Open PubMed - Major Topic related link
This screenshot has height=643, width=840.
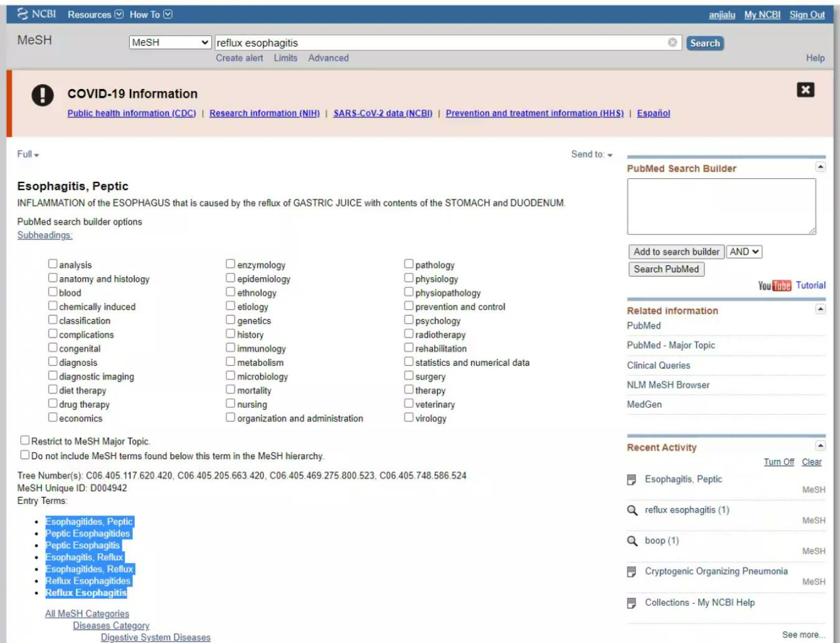click(671, 346)
